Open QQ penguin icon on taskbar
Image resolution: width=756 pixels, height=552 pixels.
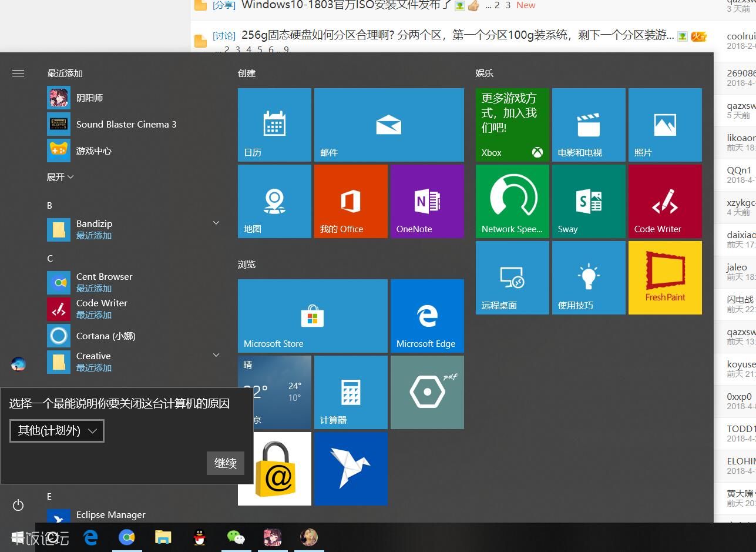pyautogui.click(x=200, y=537)
